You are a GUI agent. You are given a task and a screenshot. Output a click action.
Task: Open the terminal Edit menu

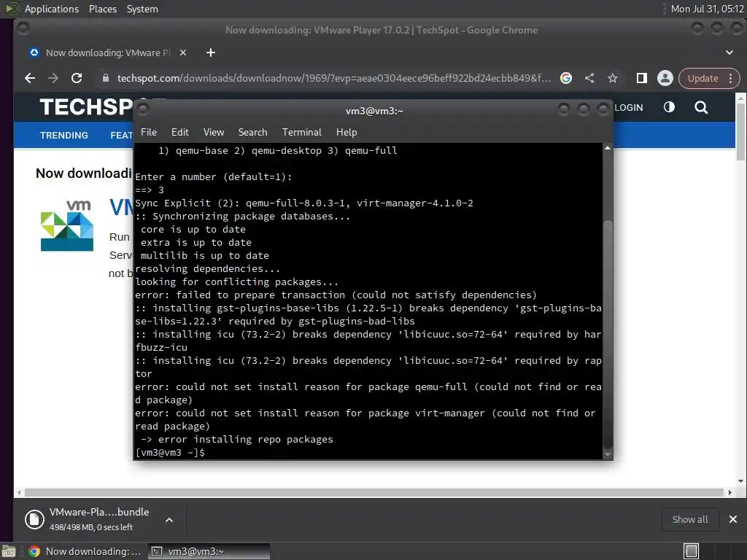(x=179, y=133)
